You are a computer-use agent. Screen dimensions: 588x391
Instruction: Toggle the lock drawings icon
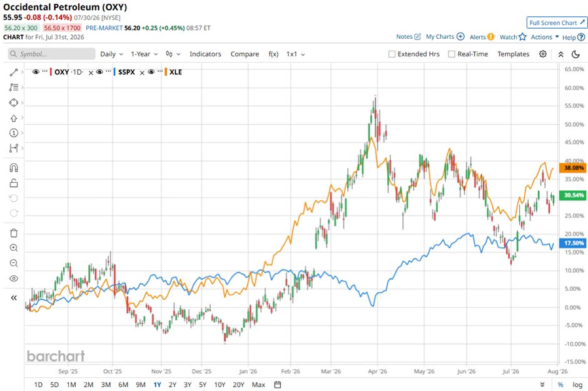click(14, 183)
